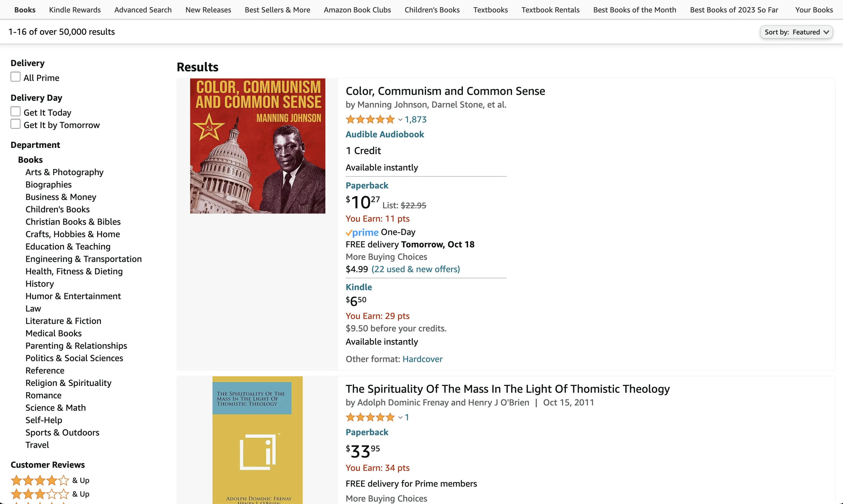Screen dimensions: 843x504
Task: Enable the All Prime delivery checkbox
Action: tap(16, 77)
